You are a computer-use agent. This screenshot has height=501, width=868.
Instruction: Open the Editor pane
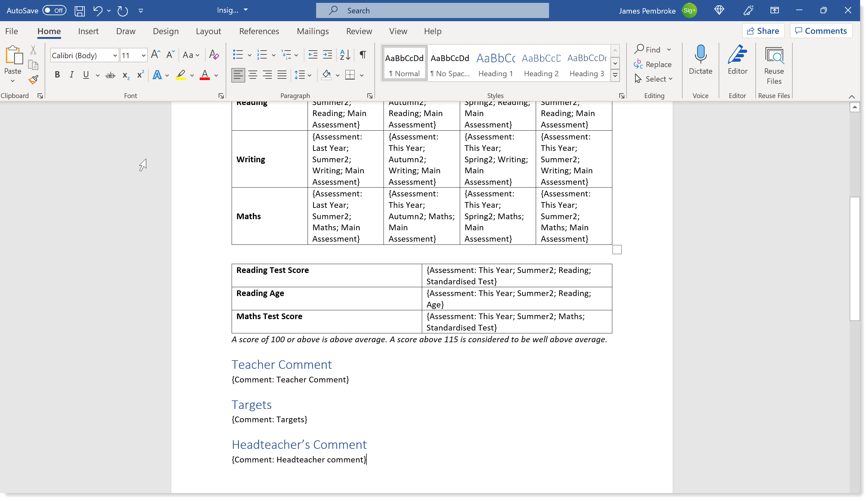click(737, 60)
